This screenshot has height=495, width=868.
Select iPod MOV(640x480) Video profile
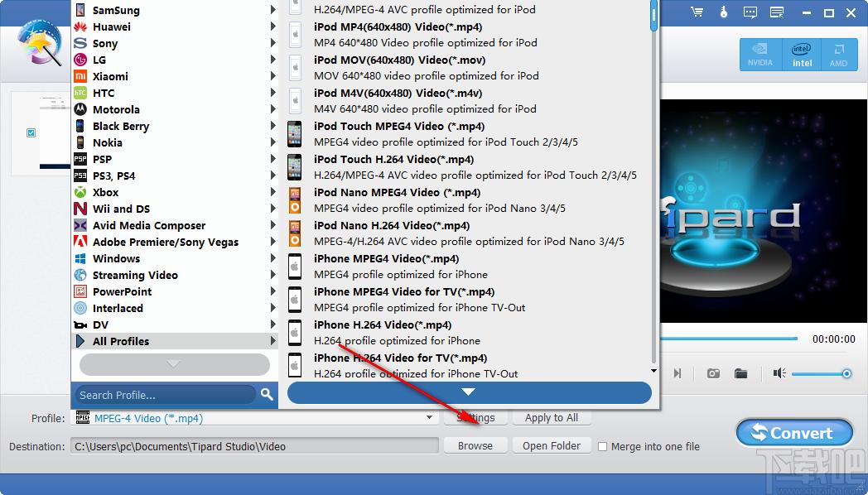468,68
